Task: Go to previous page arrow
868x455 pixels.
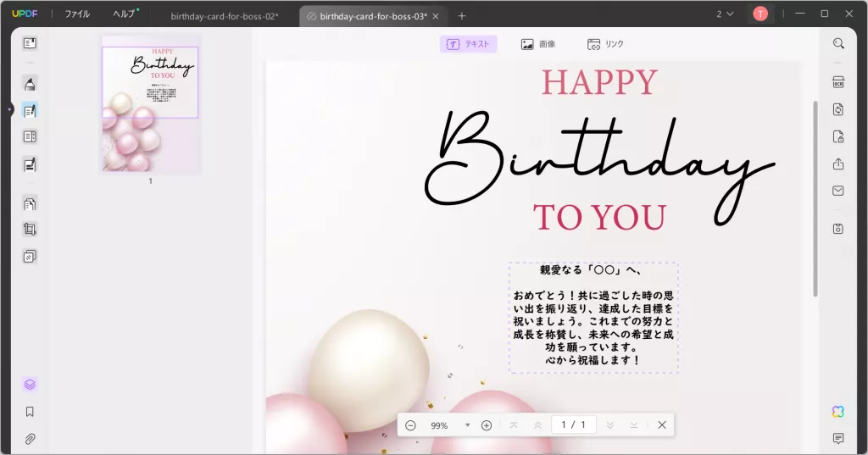Action: 537,425
